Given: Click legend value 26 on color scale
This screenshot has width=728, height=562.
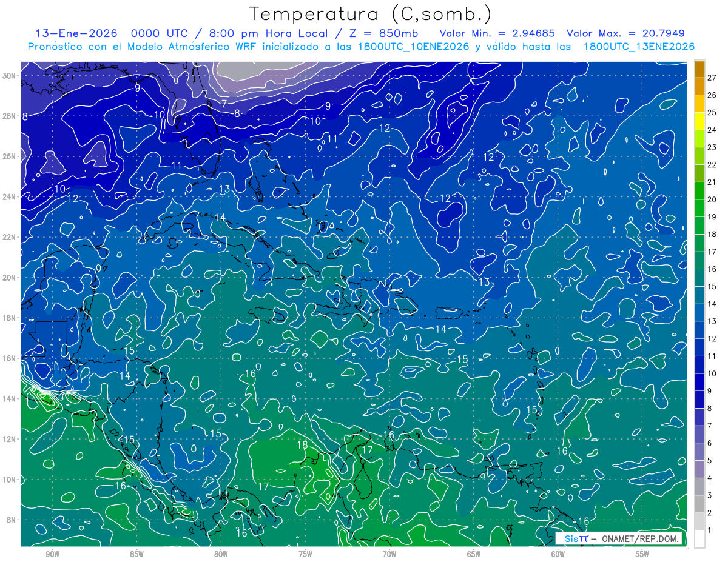Looking at the screenshot, I should (x=712, y=95).
